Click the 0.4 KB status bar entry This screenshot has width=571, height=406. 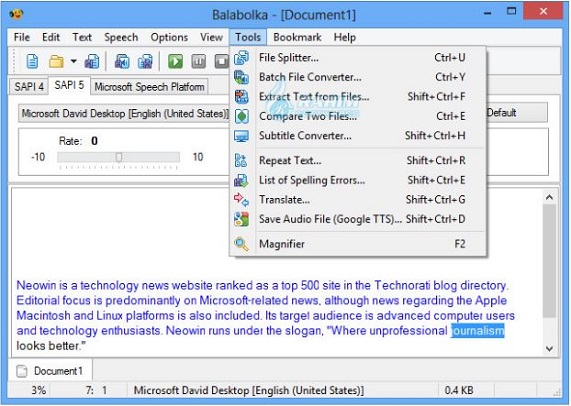point(458,390)
